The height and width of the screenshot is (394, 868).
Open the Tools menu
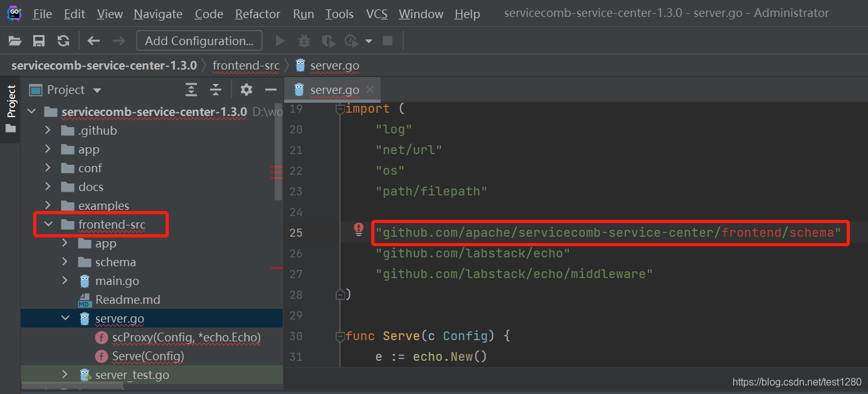(x=339, y=13)
